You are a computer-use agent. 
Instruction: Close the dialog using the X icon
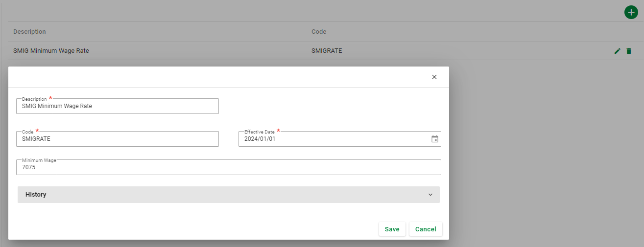(434, 77)
